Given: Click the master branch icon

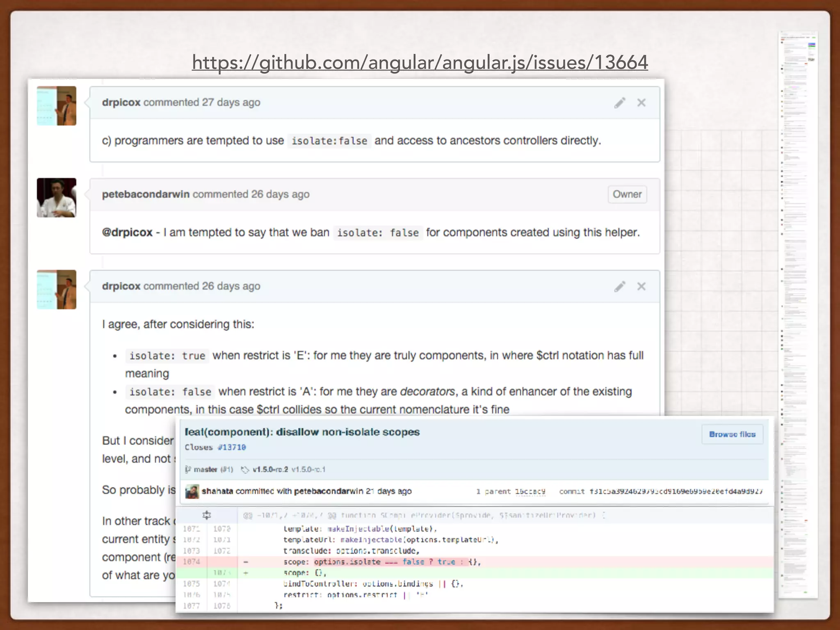Looking at the screenshot, I should pos(188,469).
